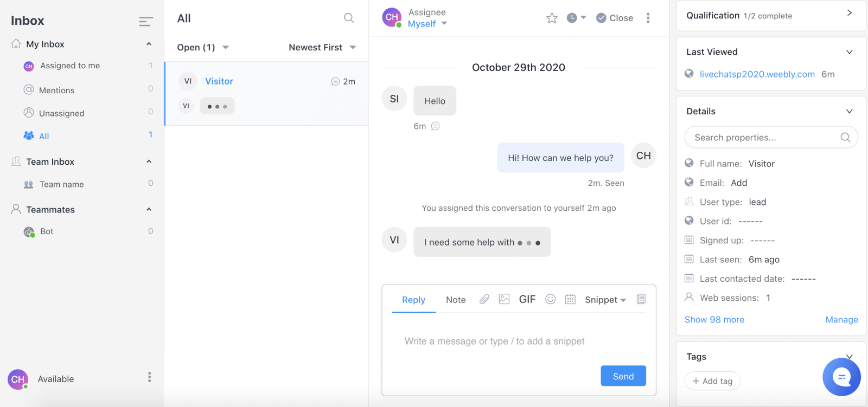Open the Newest First sort dropdown
The width and height of the screenshot is (868, 407).
(322, 47)
